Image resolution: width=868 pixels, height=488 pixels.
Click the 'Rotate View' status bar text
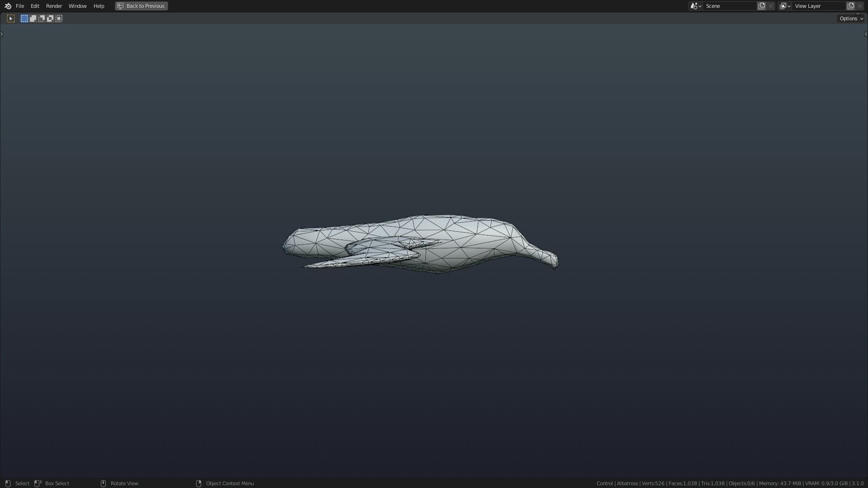point(124,483)
